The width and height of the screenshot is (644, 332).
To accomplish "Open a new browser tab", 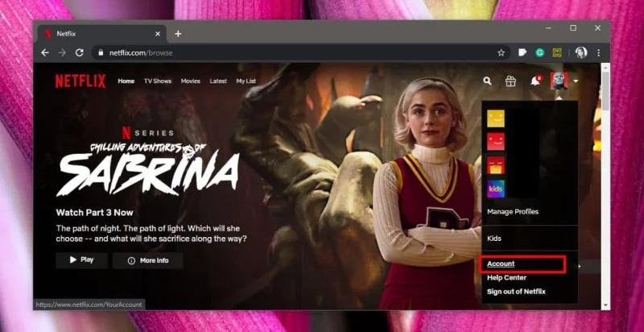I will coord(178,34).
